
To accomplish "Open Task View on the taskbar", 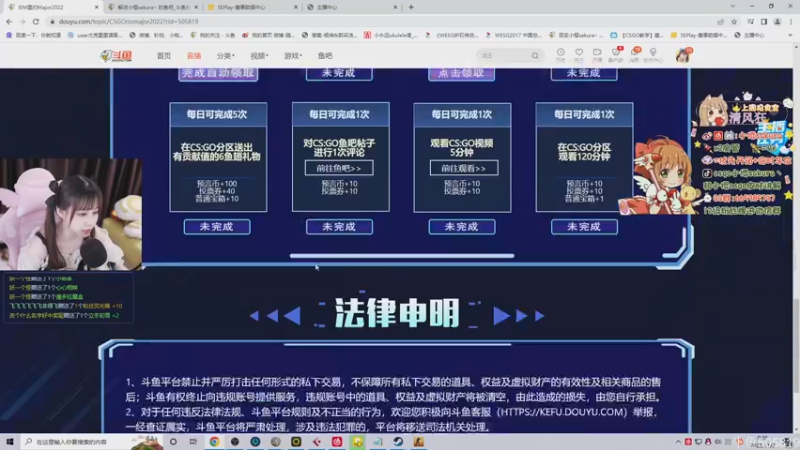I will pos(193,441).
